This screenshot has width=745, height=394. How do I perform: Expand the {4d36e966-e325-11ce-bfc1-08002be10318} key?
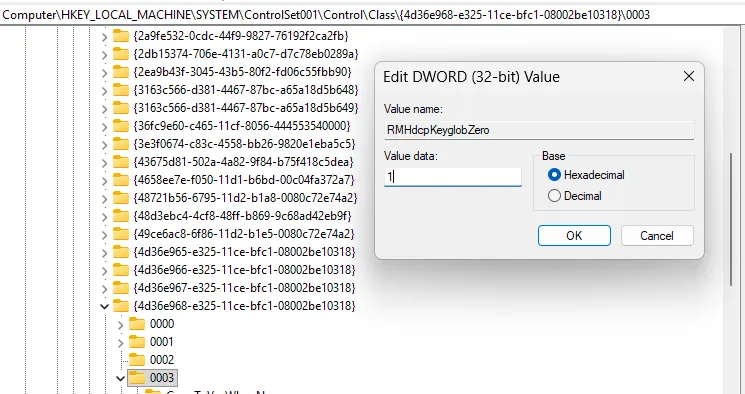click(105, 270)
